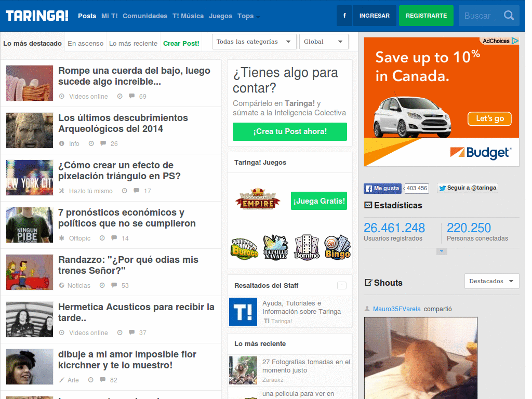Click the Facebook login icon button
Viewport: 532px width, 399px height.
click(344, 16)
